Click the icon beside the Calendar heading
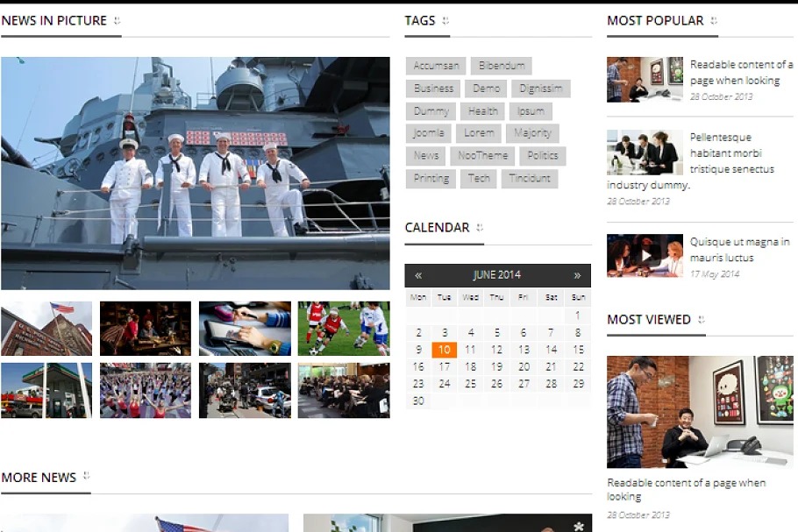This screenshot has height=532, width=798. 480,228
